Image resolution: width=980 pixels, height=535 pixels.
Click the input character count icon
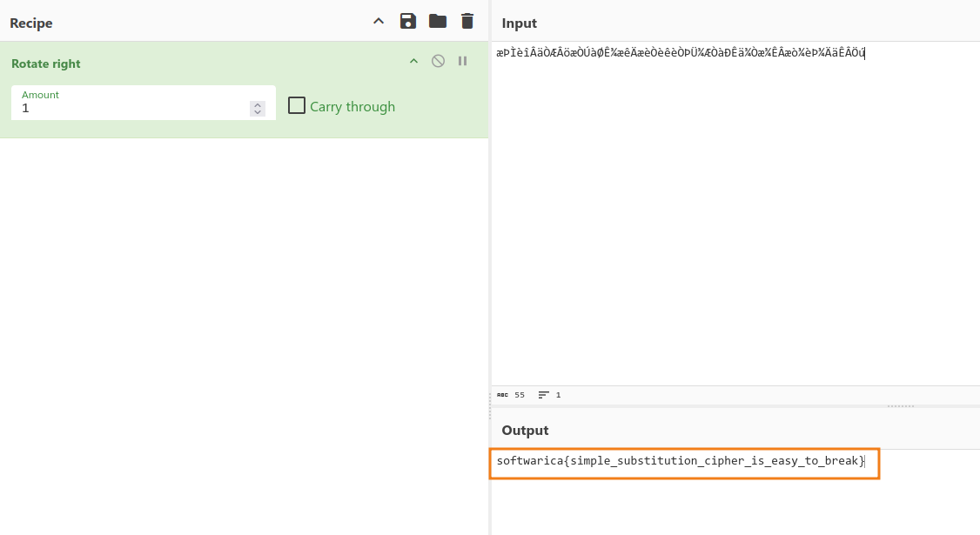pos(503,395)
